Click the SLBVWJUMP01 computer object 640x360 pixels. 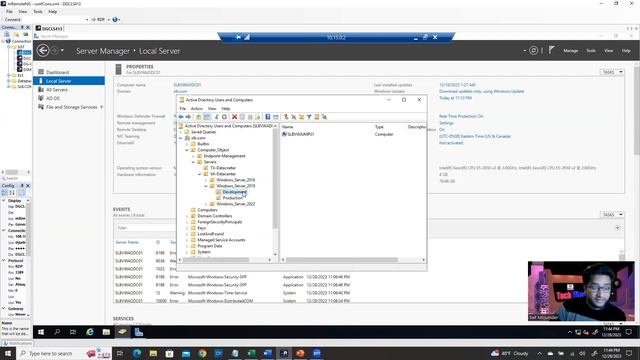298,134
